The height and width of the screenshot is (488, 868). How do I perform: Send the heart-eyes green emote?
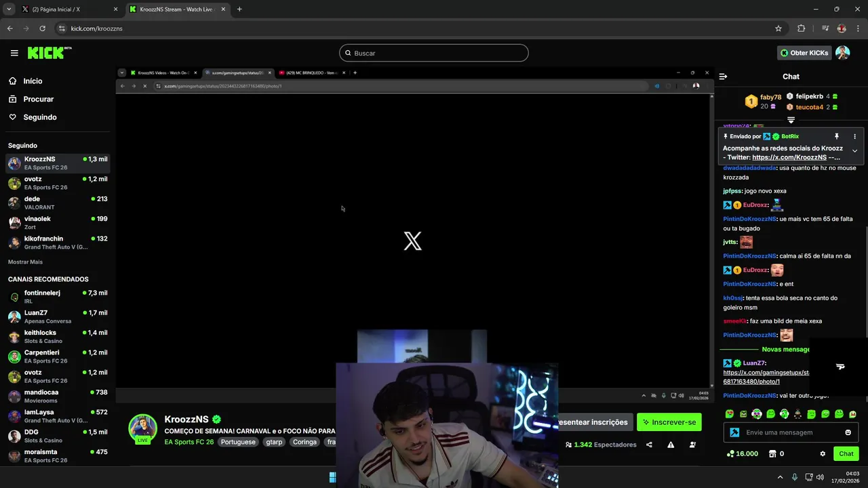729,414
